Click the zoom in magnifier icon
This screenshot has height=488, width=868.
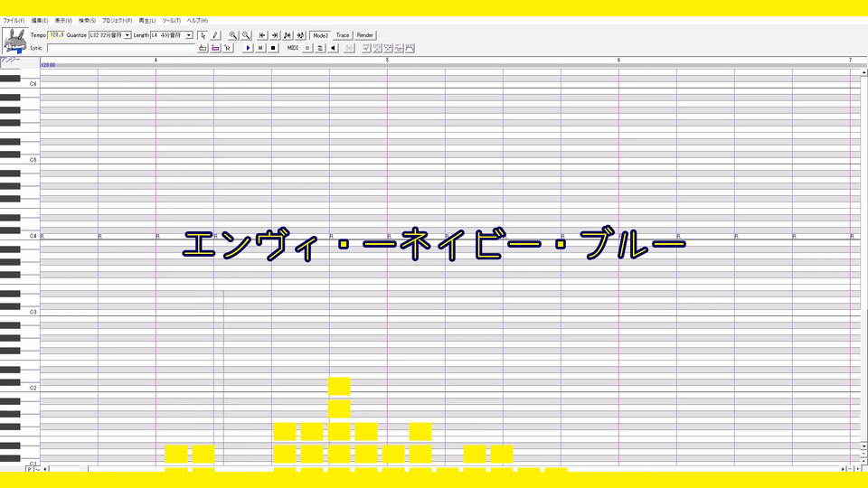tap(233, 35)
